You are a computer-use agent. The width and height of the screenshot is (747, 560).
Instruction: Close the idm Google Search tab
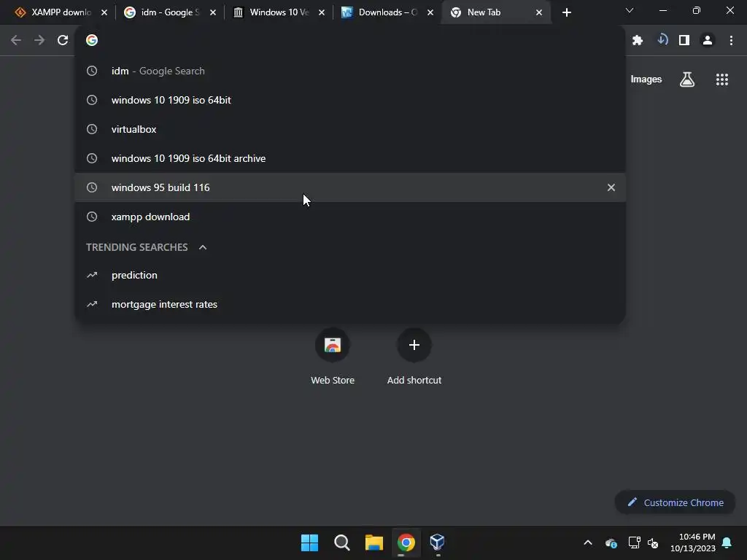tap(213, 12)
